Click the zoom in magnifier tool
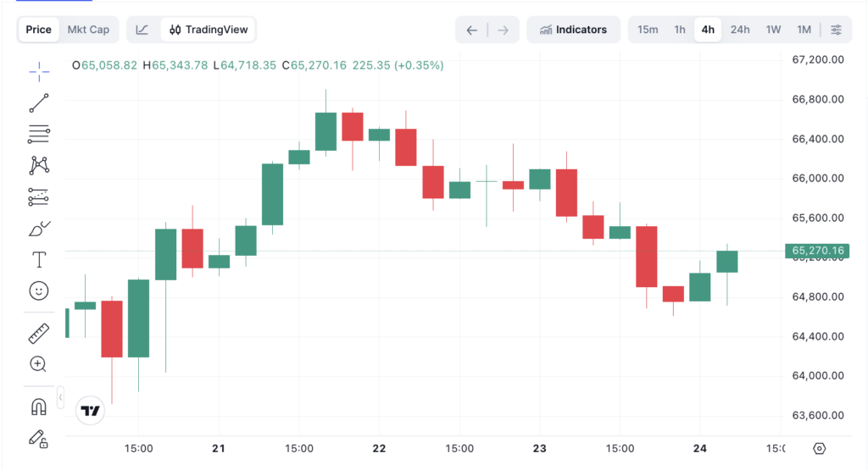The height and width of the screenshot is (470, 868). 38,364
